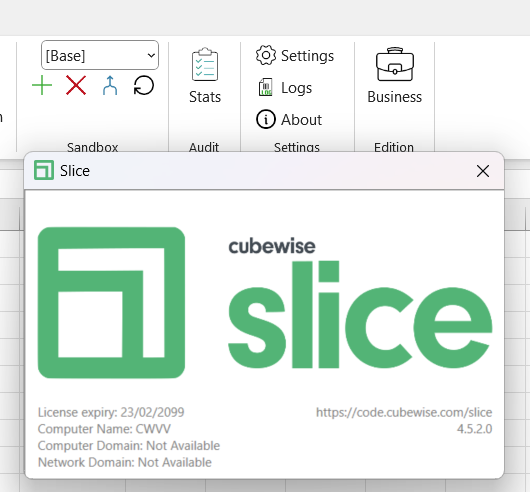Viewport: 530px width, 492px height.
Task: Click Network Domain: Not Available text
Action: tap(125, 462)
